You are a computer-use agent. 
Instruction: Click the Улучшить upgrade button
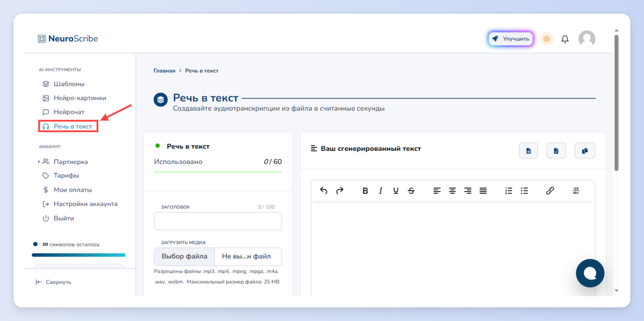point(511,39)
